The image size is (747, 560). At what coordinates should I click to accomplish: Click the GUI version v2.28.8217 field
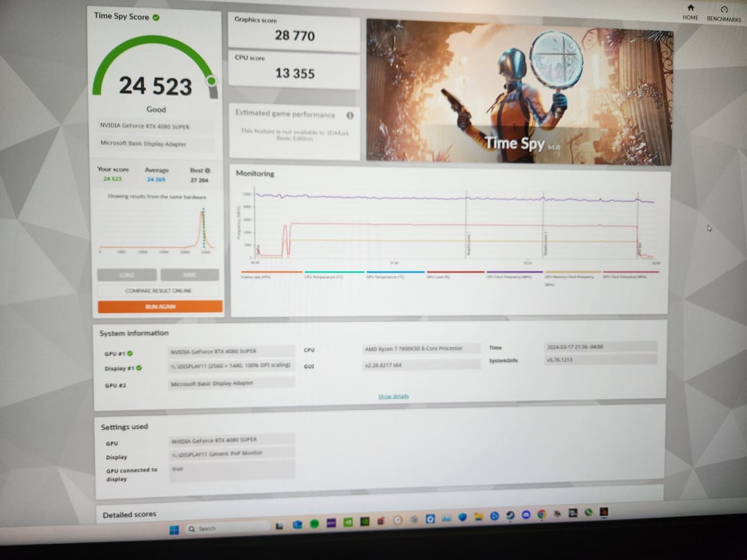tap(421, 365)
